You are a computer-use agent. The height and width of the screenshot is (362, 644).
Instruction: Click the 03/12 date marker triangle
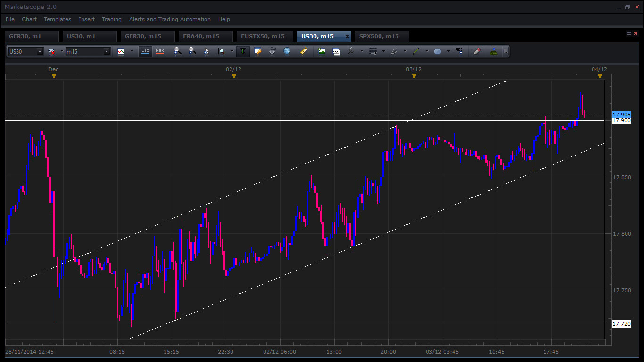pos(414,76)
